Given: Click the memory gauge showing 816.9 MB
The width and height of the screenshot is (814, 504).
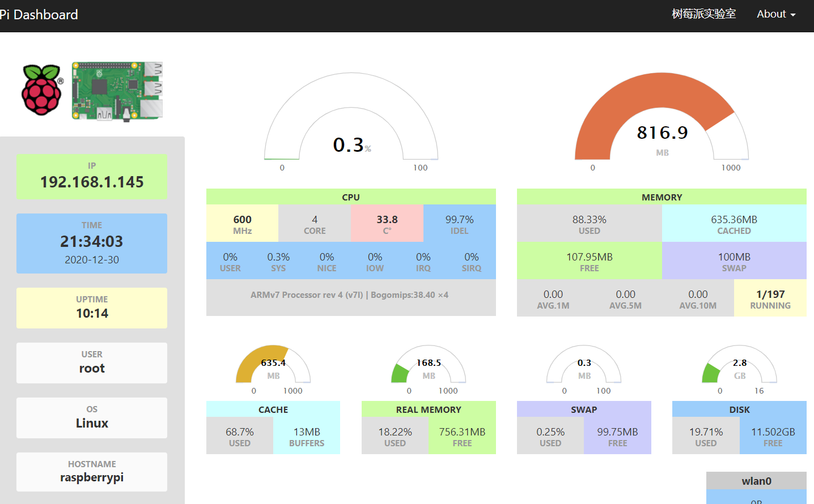Looking at the screenshot, I should point(662,122).
